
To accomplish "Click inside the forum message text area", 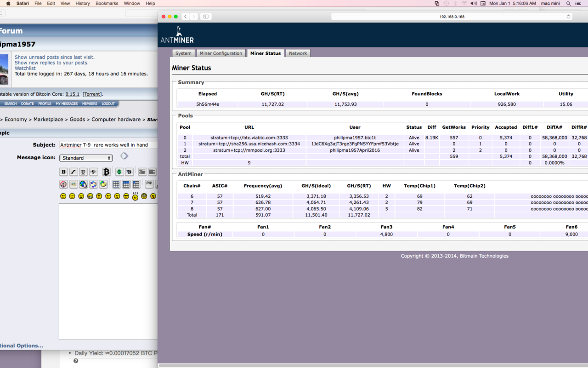I will pos(108,271).
